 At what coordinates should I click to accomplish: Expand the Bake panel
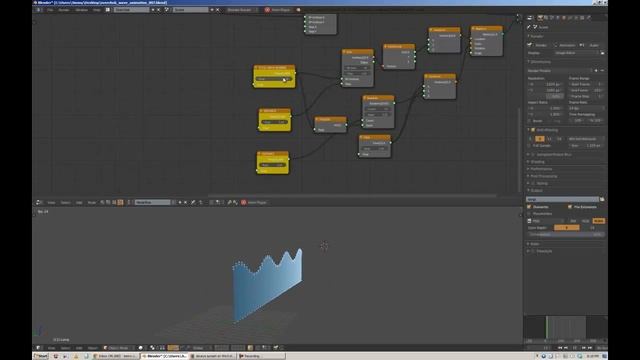(534, 244)
